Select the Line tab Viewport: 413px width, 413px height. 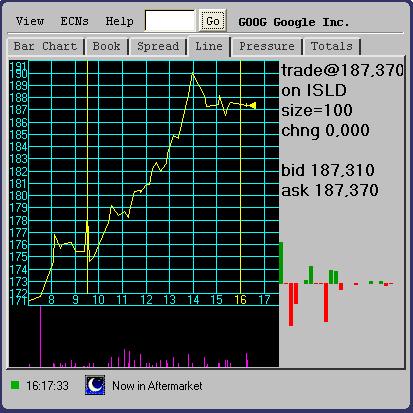pos(209,46)
